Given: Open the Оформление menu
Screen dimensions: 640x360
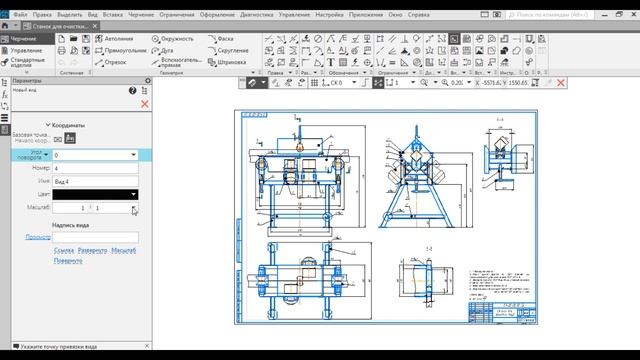Looking at the screenshot, I should [x=217, y=15].
